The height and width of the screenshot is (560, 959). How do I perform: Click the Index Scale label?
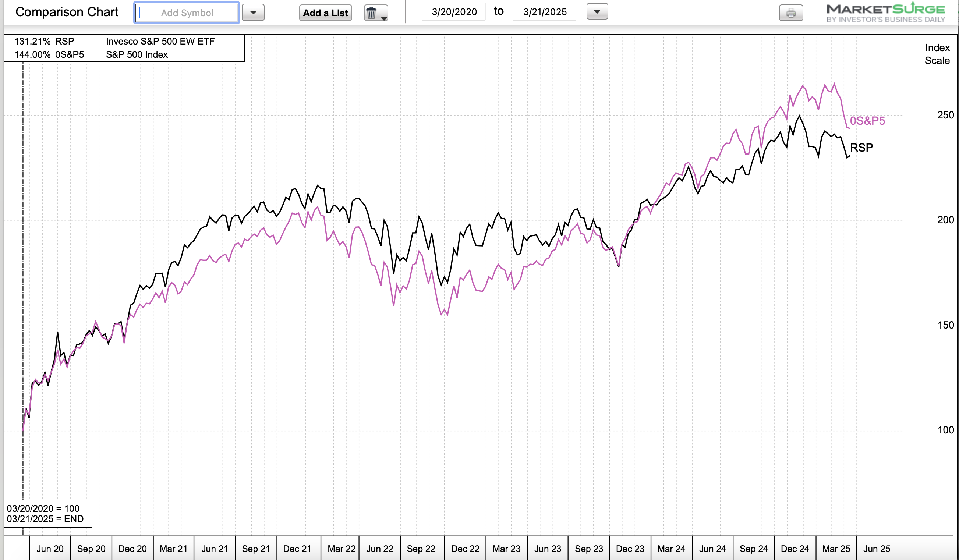(x=937, y=54)
